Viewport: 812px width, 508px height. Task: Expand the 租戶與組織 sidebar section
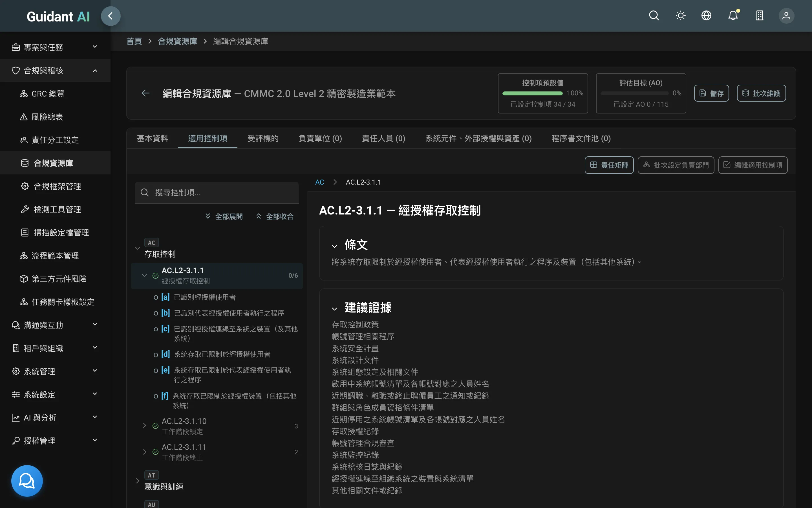pos(55,348)
